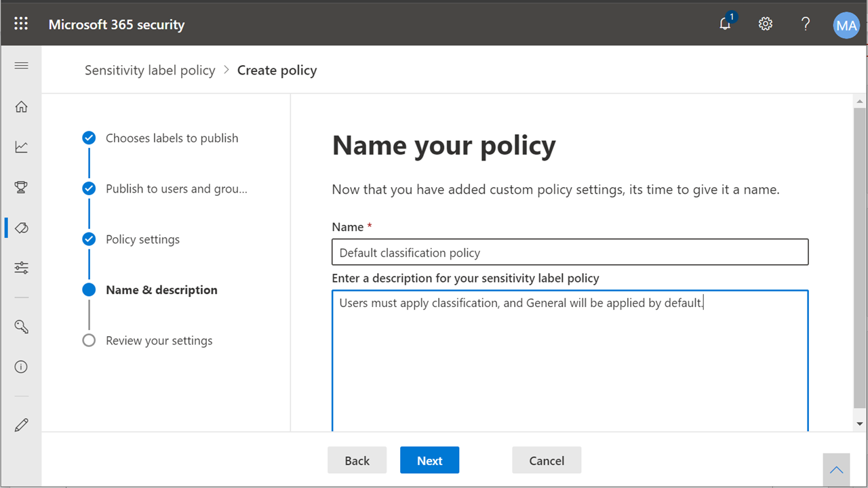Click the scrollbar down arrow
This screenshot has height=488, width=868.
[860, 424]
